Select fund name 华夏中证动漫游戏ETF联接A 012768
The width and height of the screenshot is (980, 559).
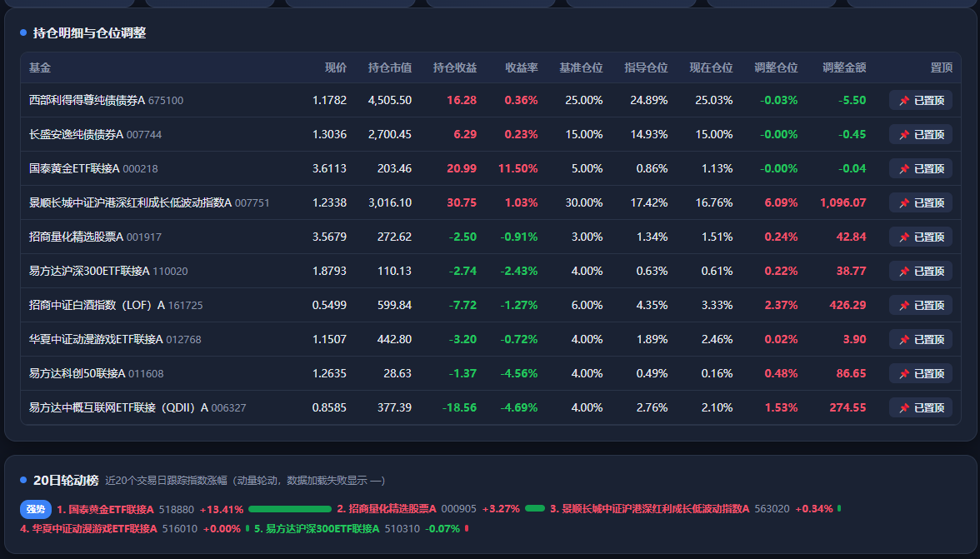click(115, 340)
